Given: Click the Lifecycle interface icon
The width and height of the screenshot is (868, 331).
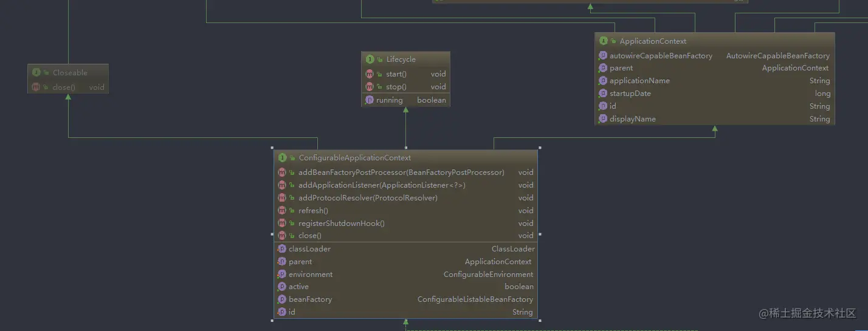Looking at the screenshot, I should pos(370,60).
